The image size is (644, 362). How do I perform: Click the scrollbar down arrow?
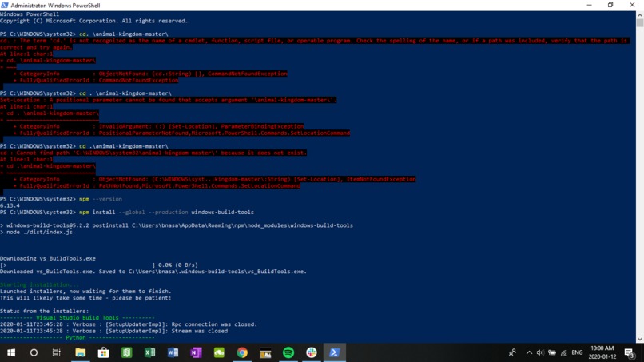(640, 340)
